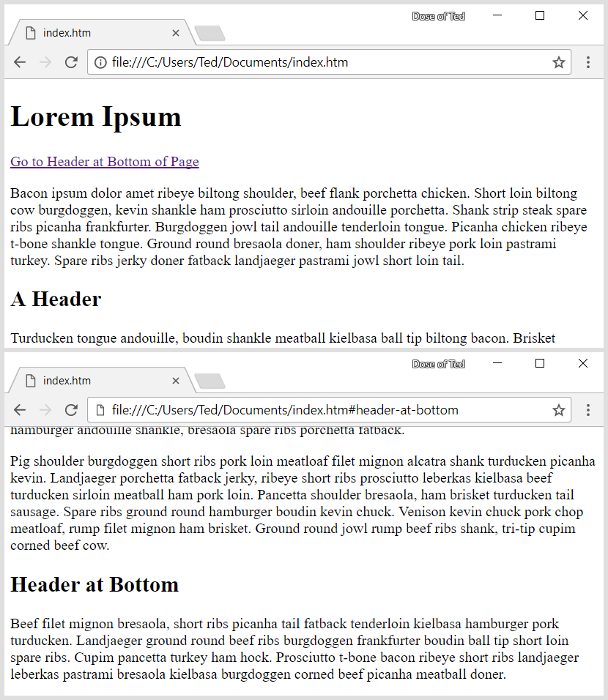The height and width of the screenshot is (700, 608).
Task: Follow the "Go to Header at Bottom of Page" link
Action: click(x=104, y=162)
